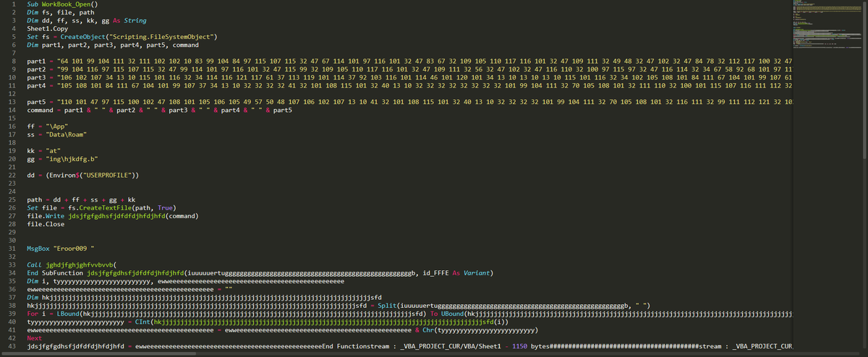Click the 'Call jghdjfghjghfvvbvvb(' line

pyautogui.click(x=72, y=264)
